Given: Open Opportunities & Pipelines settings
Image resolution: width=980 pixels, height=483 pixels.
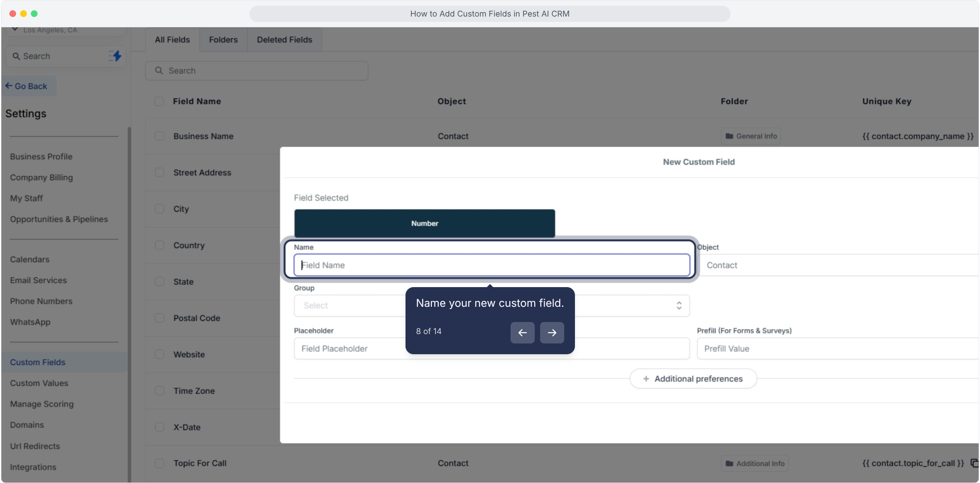Looking at the screenshot, I should (59, 219).
